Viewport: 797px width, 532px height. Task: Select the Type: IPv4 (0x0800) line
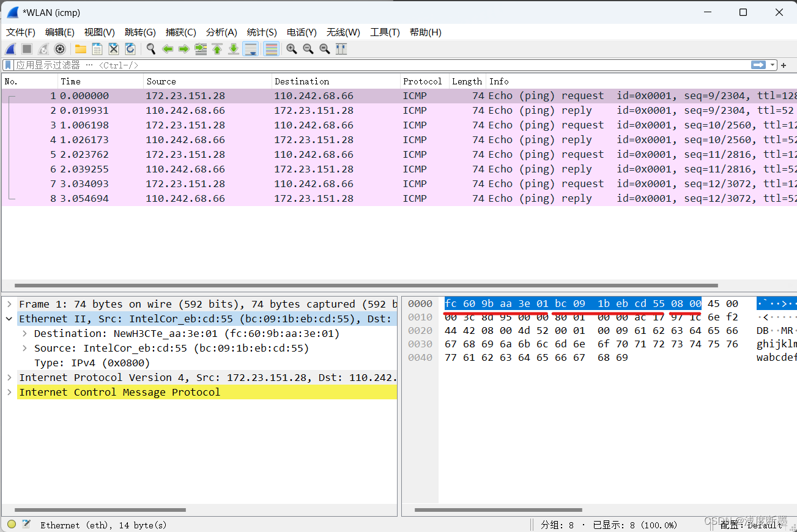pos(92,363)
